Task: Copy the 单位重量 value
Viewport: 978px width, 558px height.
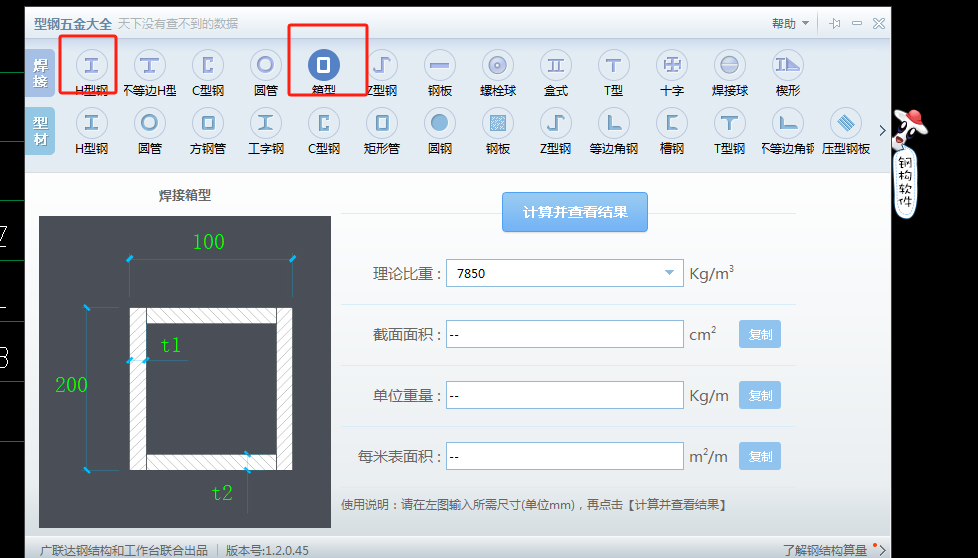Action: [x=760, y=395]
